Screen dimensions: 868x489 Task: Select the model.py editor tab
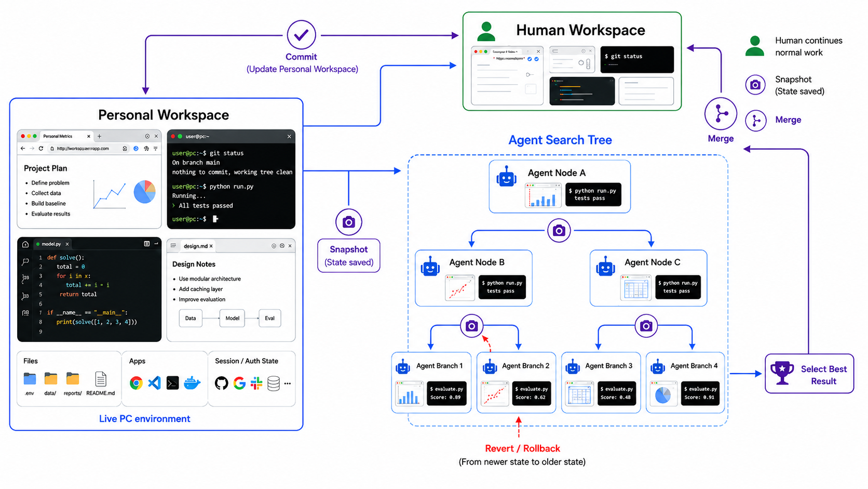[52, 244]
